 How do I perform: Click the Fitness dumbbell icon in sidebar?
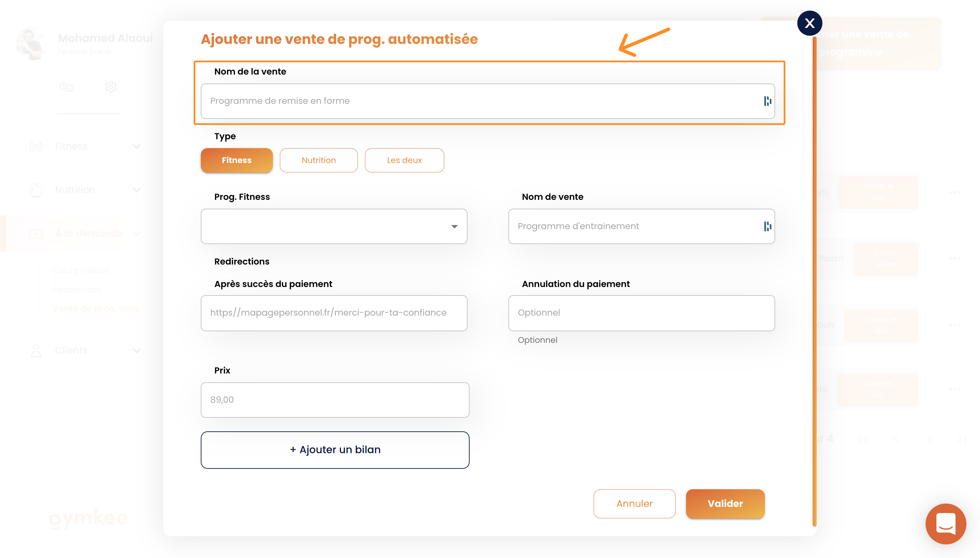[36, 146]
